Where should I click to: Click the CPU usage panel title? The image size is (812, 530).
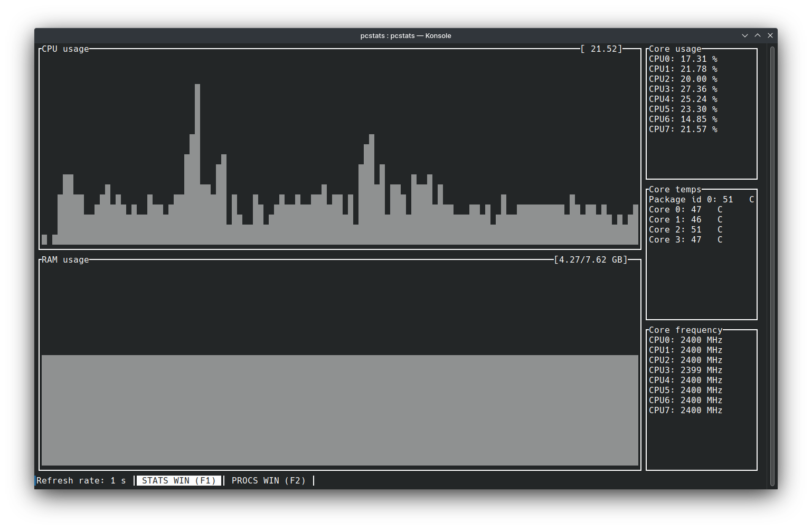coord(65,49)
